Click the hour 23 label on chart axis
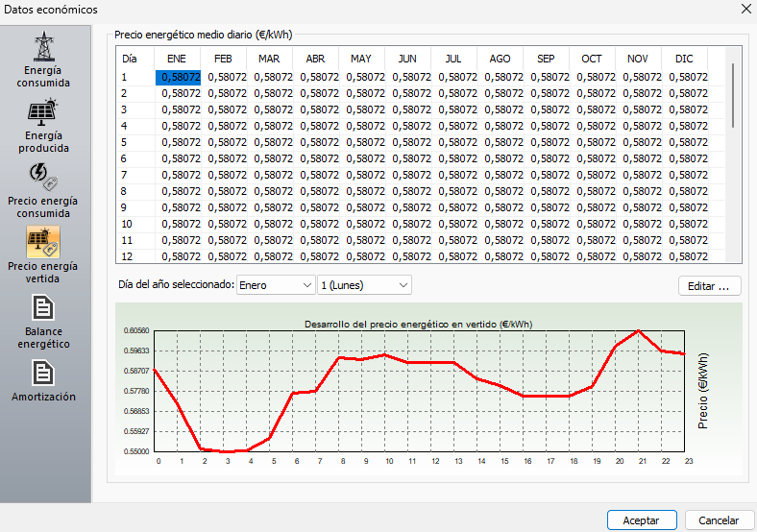The height and width of the screenshot is (532, 757). pos(689,461)
